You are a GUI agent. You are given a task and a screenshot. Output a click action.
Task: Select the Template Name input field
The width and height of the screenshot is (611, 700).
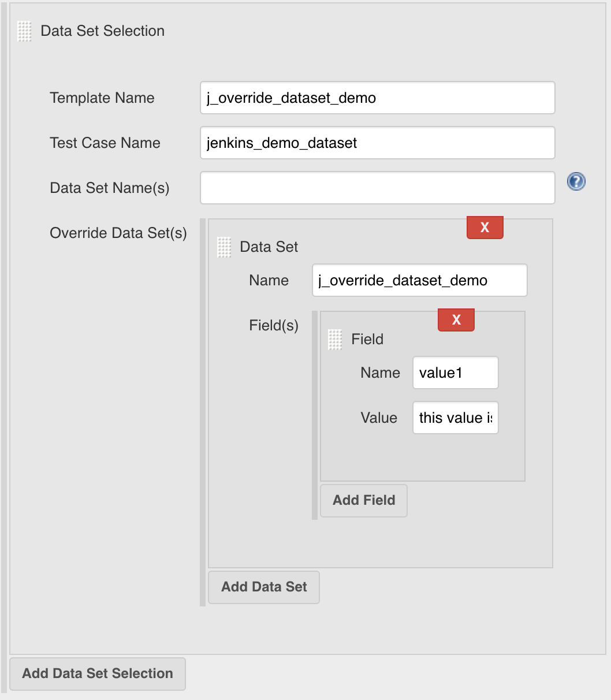377,98
